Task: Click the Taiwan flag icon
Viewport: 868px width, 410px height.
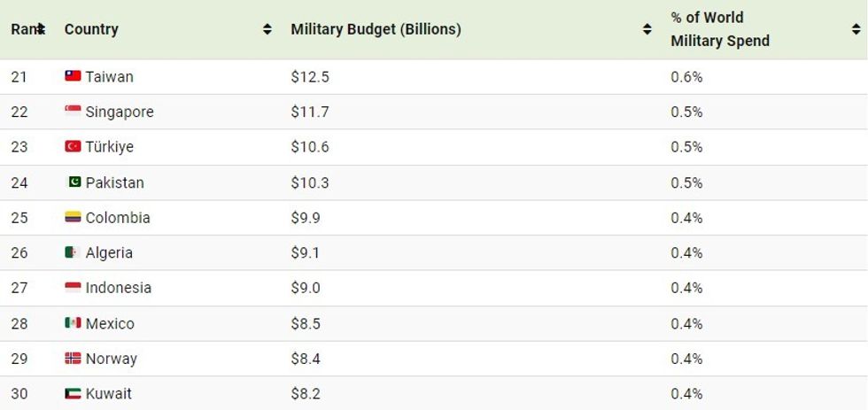Action: click(x=73, y=76)
